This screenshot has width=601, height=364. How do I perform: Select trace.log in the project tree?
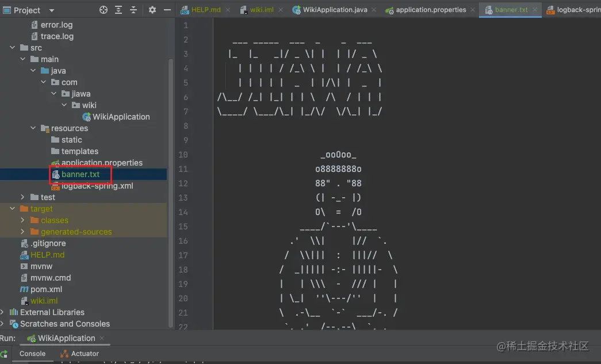[57, 36]
